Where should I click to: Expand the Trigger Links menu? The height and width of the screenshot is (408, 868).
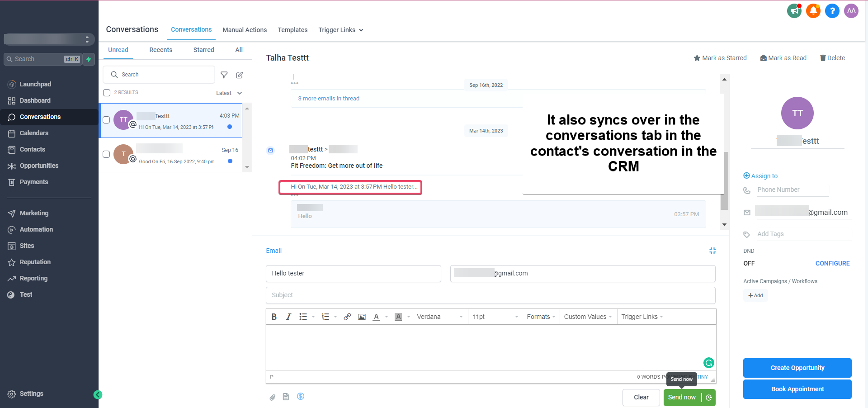(341, 30)
